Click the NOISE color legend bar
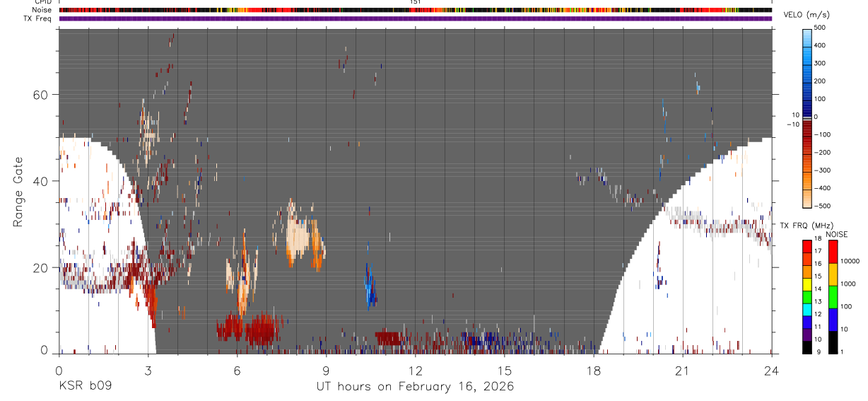Screen dimensions: 868x401 tap(833, 296)
